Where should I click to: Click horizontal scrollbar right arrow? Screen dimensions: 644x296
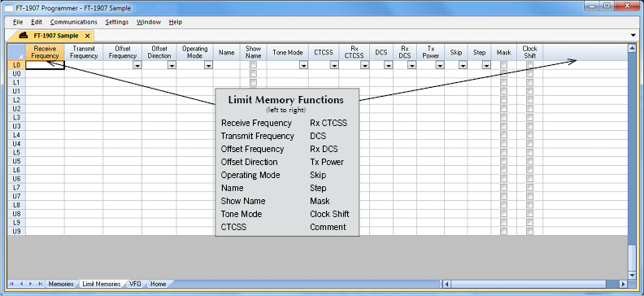[623, 284]
